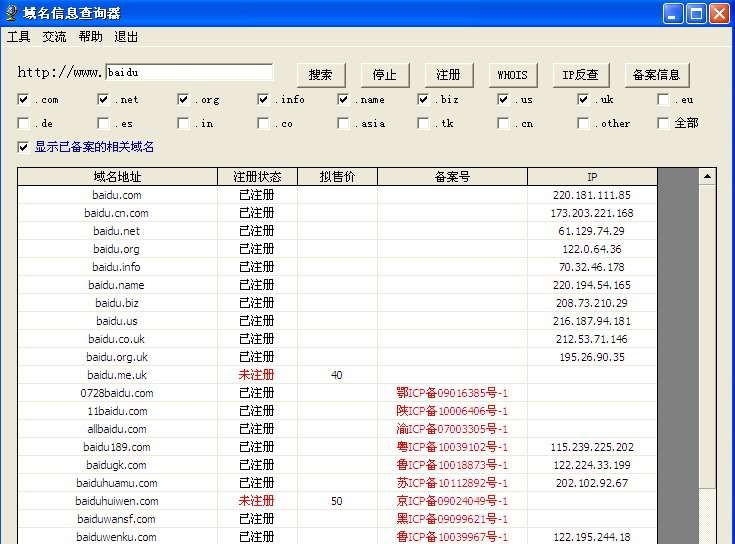Open the 帮助 menu

(x=90, y=37)
